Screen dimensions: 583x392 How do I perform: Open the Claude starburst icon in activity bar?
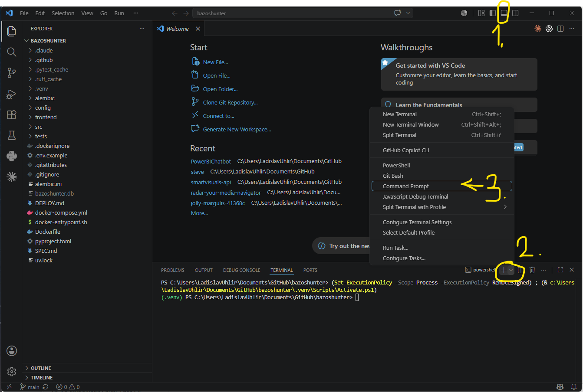(12, 176)
